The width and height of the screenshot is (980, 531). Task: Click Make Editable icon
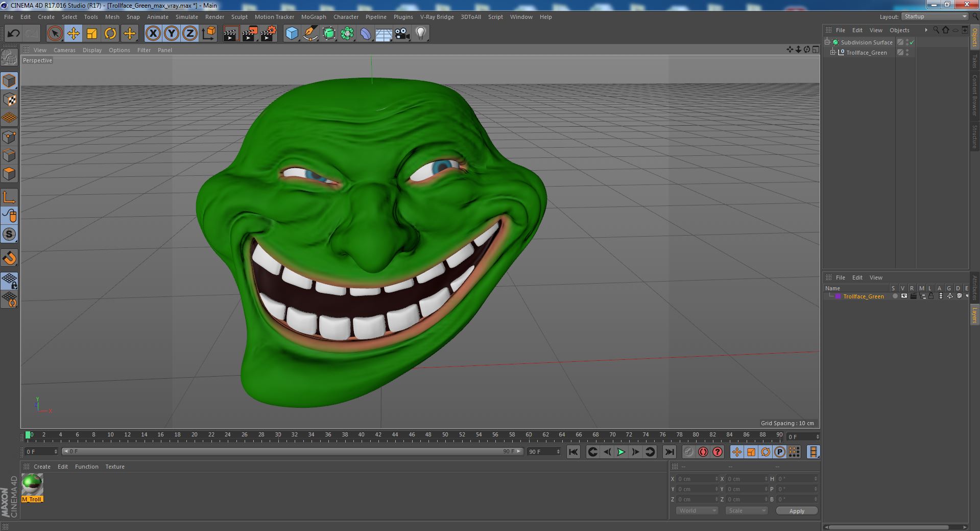coord(9,58)
